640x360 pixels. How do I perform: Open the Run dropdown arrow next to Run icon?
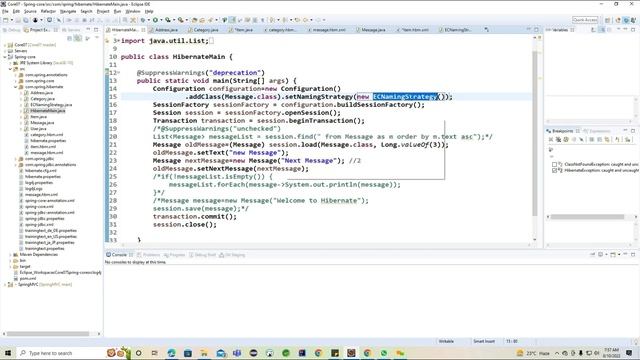pos(161,20)
